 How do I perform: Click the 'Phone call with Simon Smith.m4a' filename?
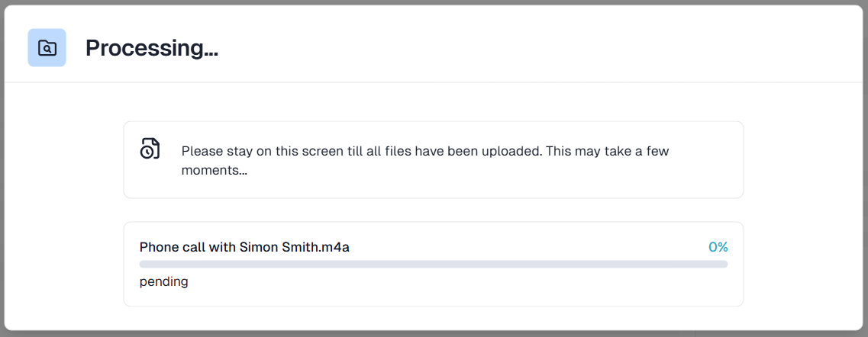[x=244, y=247]
